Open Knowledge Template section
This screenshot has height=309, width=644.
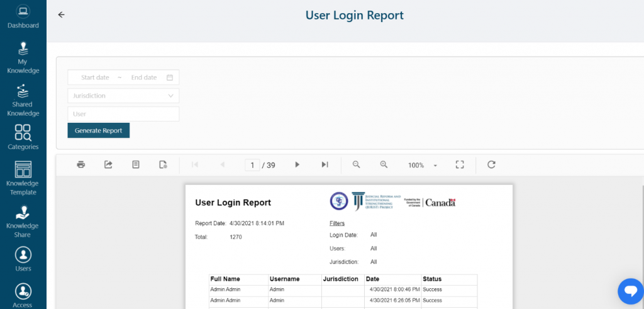point(23,178)
